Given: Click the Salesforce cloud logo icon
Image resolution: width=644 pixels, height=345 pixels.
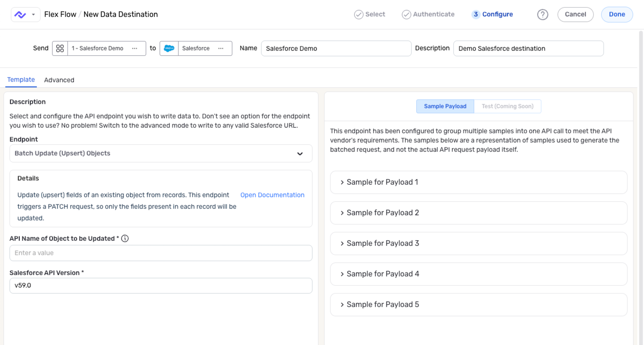Looking at the screenshot, I should [169, 48].
